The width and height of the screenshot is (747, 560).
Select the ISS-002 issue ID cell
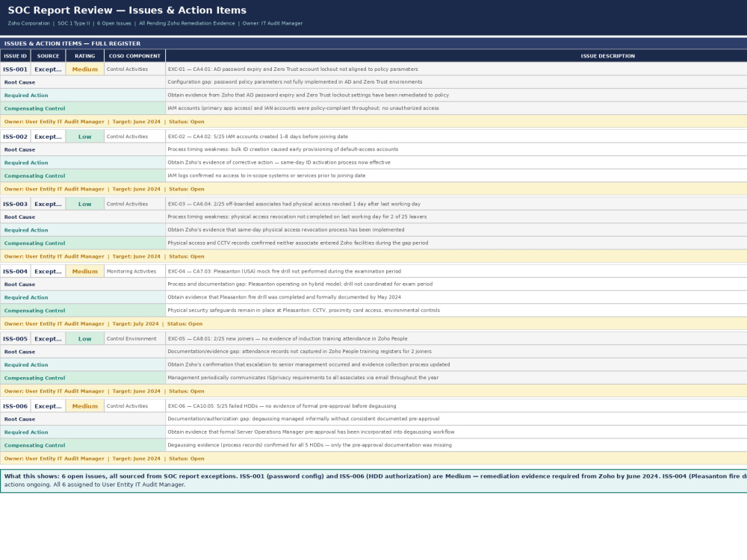tap(15, 137)
